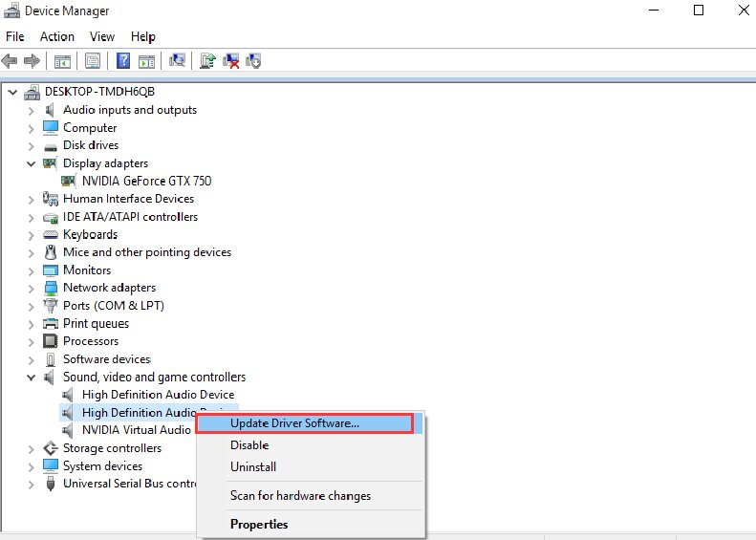Select IDE ATA/ATAPI controllers label
The width and height of the screenshot is (756, 540).
[x=130, y=217]
